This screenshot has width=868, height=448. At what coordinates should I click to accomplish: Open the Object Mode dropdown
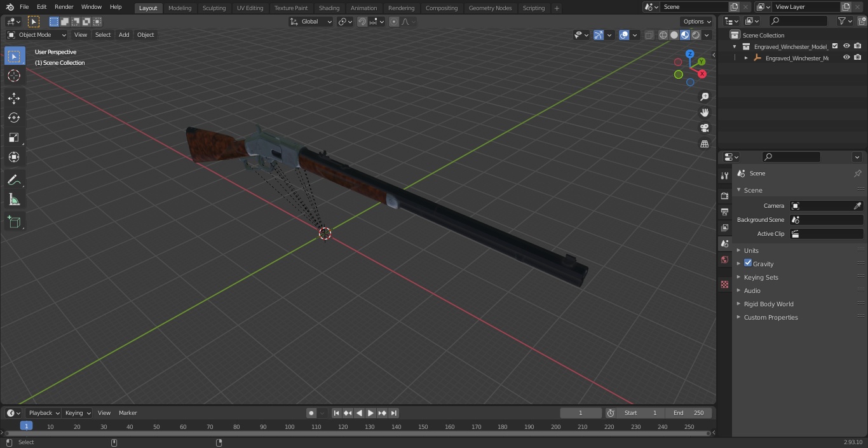[37, 35]
